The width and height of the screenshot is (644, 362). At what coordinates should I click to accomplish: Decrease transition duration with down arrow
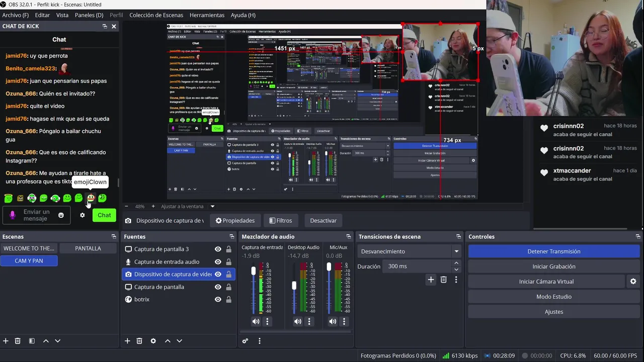(x=456, y=269)
